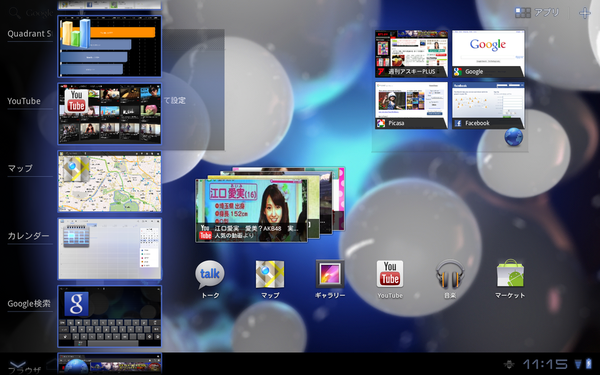
Task: Switch to the Google Search recent app thumbnail
Action: (109, 316)
